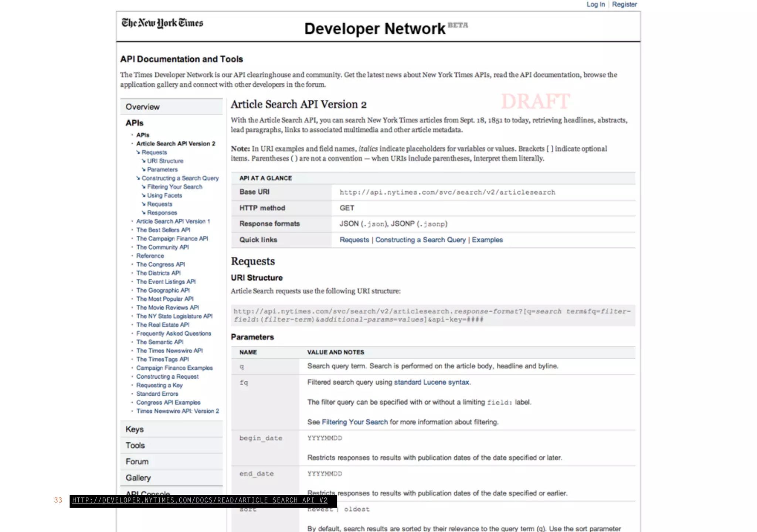This screenshot has width=757, height=532.
Task: Follow standard Lucene syntax link
Action: [x=431, y=382]
